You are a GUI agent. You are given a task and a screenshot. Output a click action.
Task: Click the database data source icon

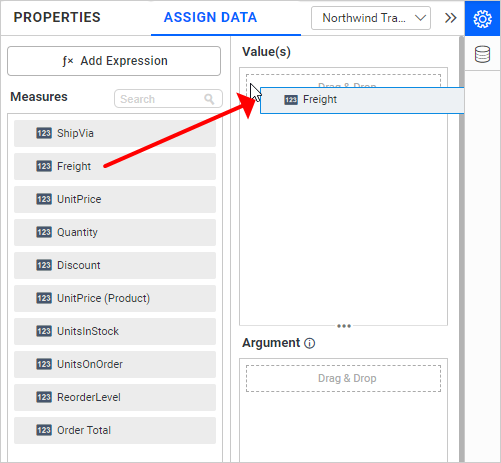(x=482, y=54)
